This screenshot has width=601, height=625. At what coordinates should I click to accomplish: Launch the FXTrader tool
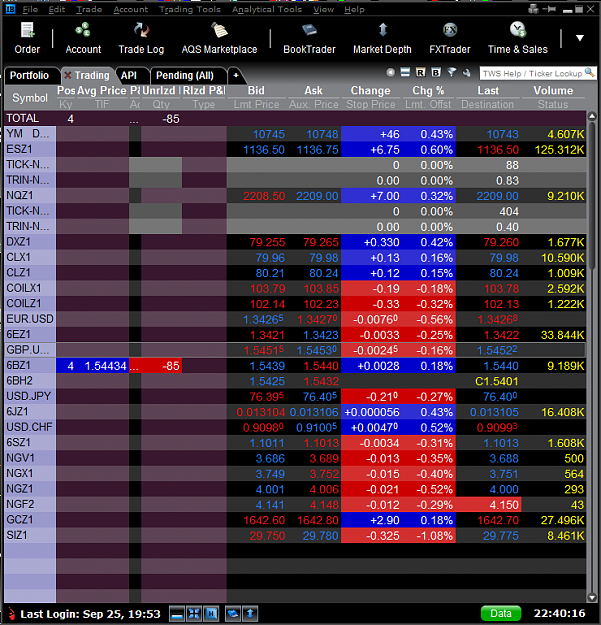click(450, 39)
